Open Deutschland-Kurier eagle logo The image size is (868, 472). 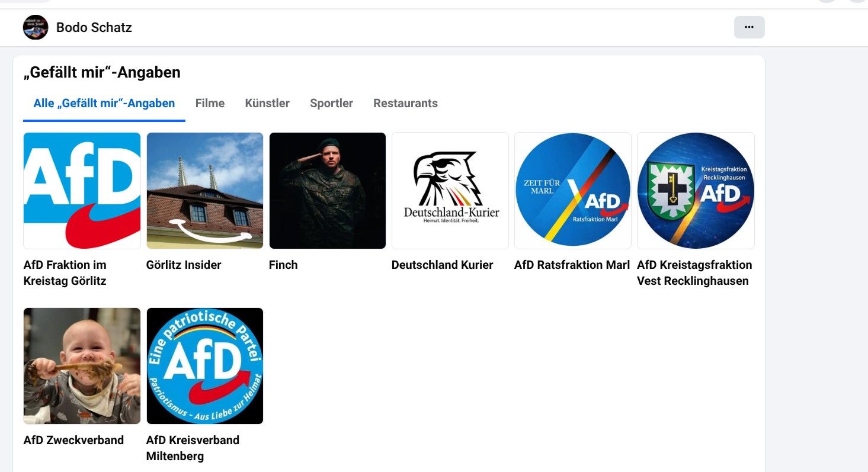point(450,191)
